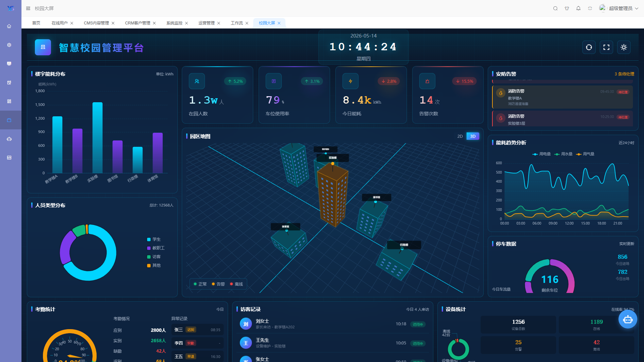Open theme settings with the shirt icon
Viewport: 644px width, 362px height.
(x=567, y=8)
